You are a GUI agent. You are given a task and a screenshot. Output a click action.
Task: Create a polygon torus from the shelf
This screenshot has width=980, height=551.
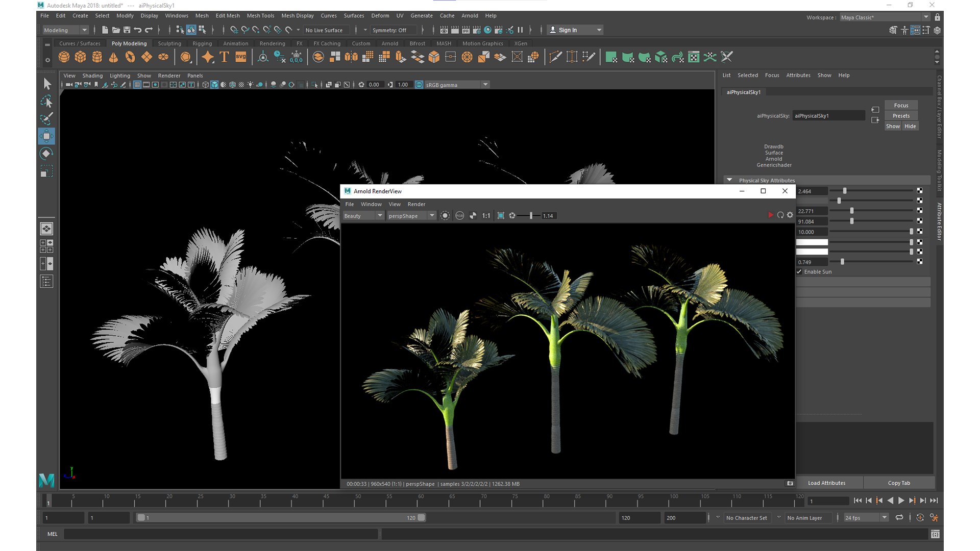click(130, 57)
